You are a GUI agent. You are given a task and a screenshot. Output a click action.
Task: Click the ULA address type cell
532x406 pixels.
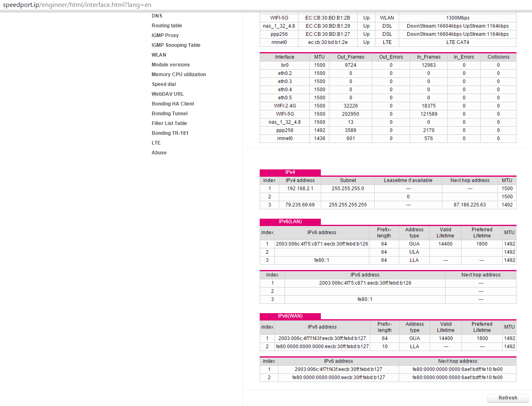click(414, 252)
